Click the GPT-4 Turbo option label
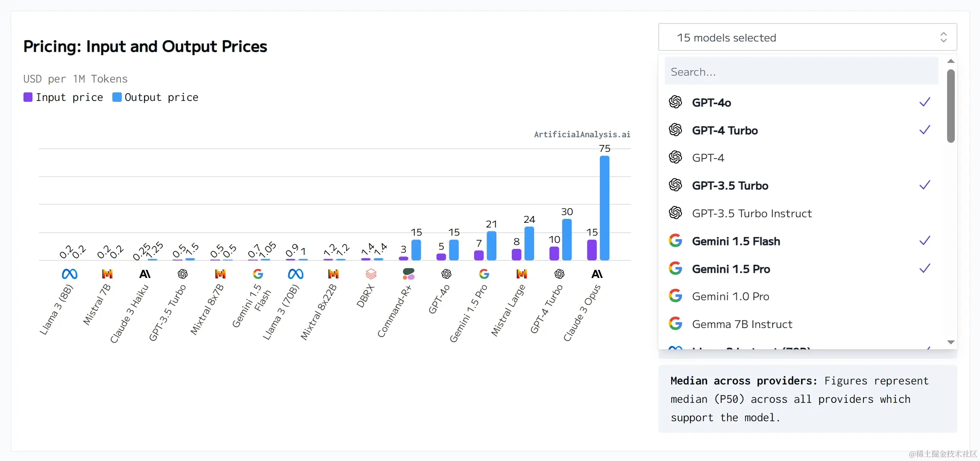Screen dimensions: 980x461 click(725, 130)
